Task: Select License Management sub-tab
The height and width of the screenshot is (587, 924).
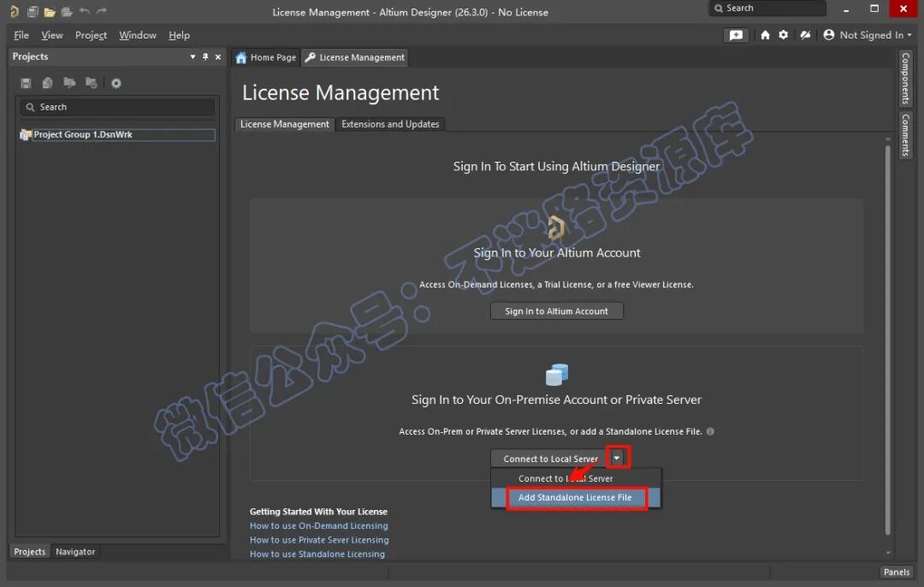Action: pyautogui.click(x=285, y=124)
